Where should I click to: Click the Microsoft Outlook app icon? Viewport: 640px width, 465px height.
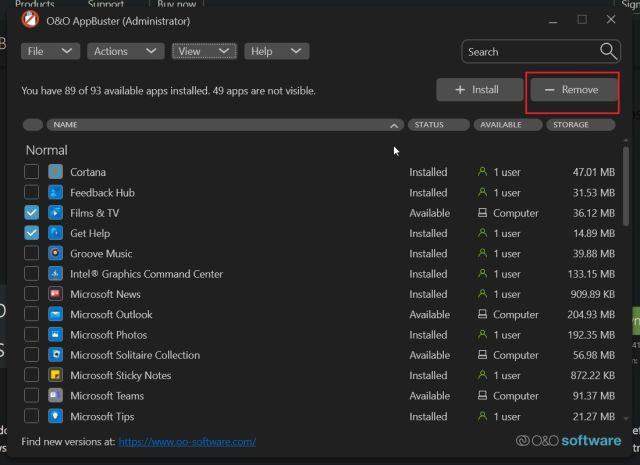[x=56, y=314]
